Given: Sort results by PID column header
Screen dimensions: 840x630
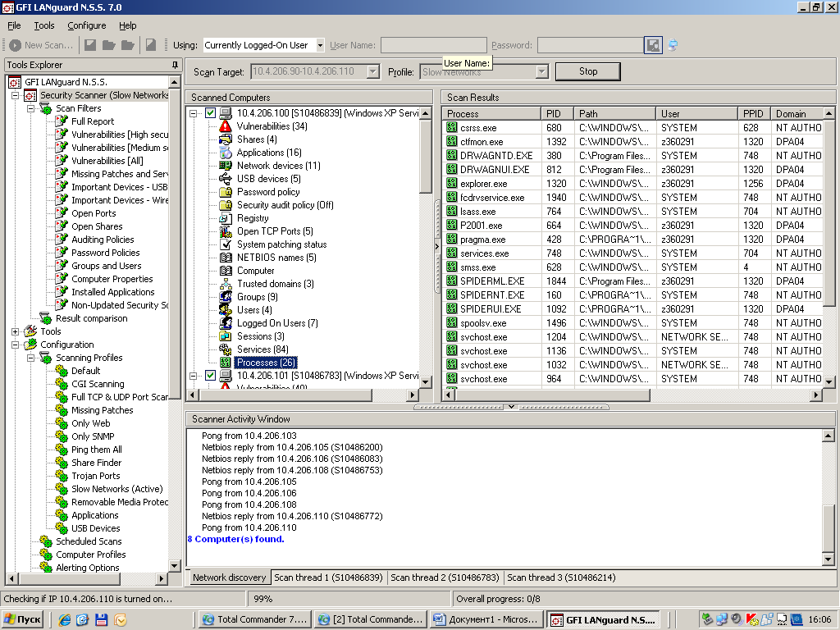Looking at the screenshot, I should click(556, 113).
